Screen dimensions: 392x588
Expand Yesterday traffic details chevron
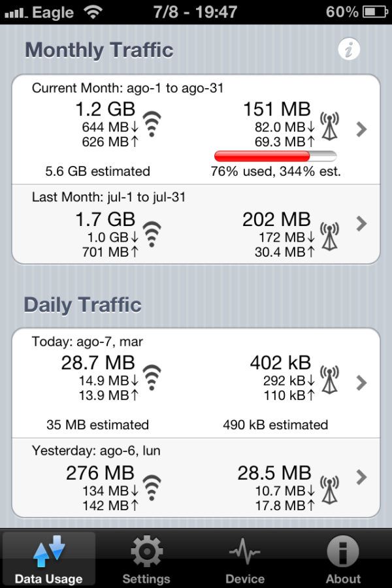click(x=361, y=478)
